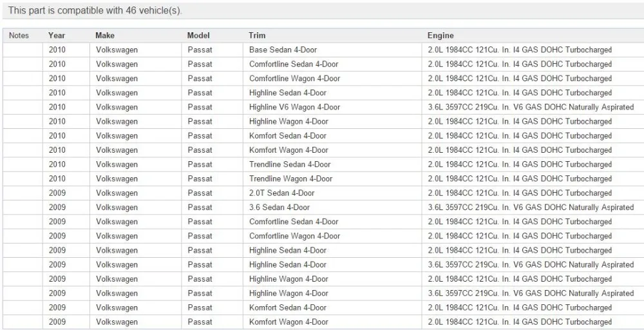Click 'Volkswagen' in Base Sedan row
Screen dimensions: 644x330
[x=117, y=50]
